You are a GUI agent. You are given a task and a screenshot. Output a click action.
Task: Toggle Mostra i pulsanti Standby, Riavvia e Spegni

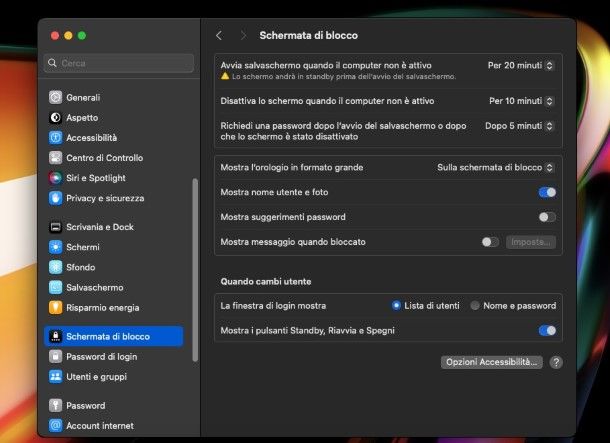[547, 331]
